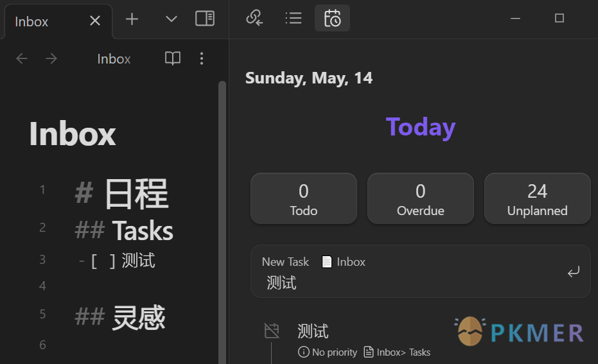Viewport: 598px width, 364px height.
Task: Check the 测试 task checkbox in editor
Action: pyautogui.click(x=103, y=261)
